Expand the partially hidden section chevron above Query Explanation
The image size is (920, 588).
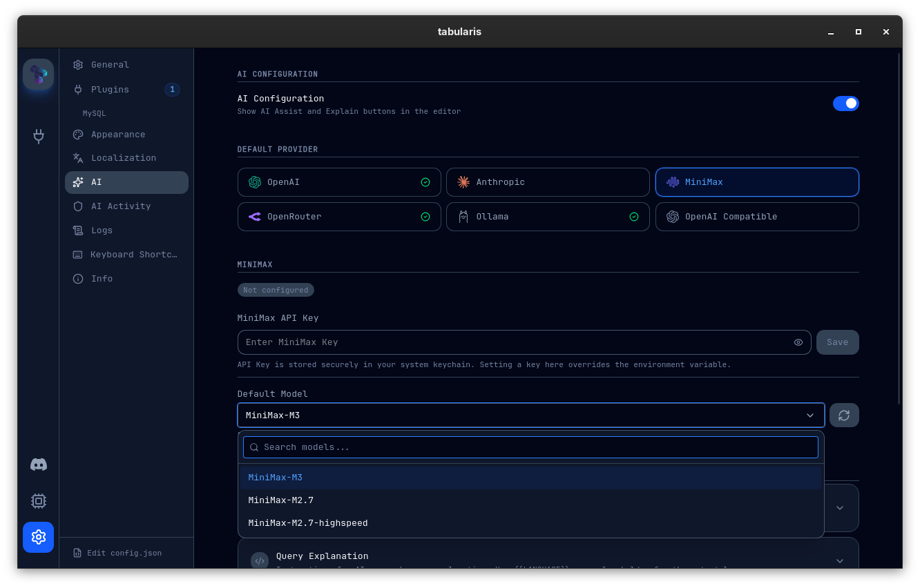(840, 508)
